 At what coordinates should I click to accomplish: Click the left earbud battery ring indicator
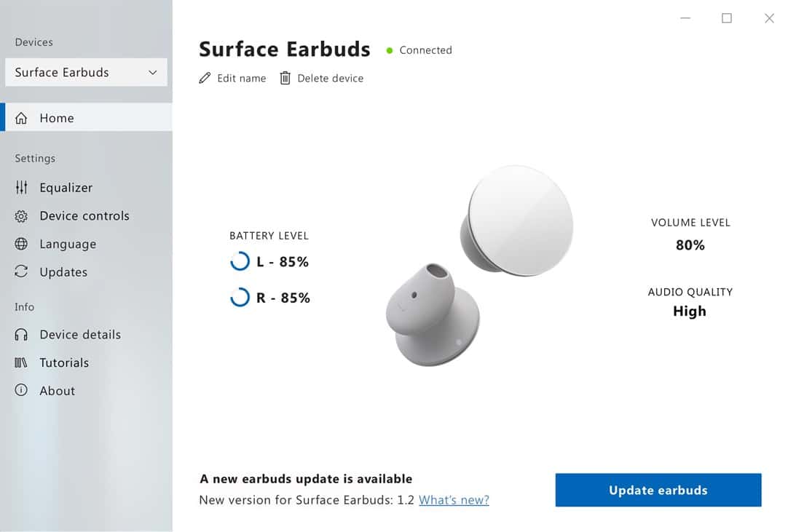240,262
